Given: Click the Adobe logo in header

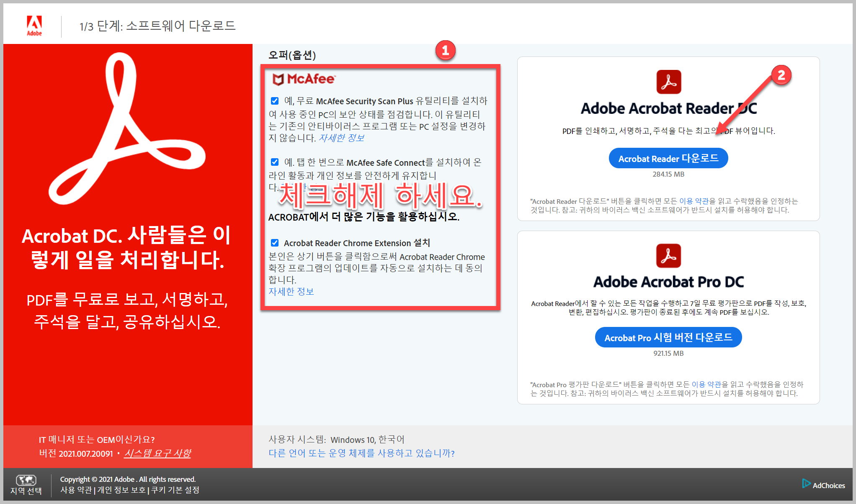Looking at the screenshot, I should click(34, 25).
